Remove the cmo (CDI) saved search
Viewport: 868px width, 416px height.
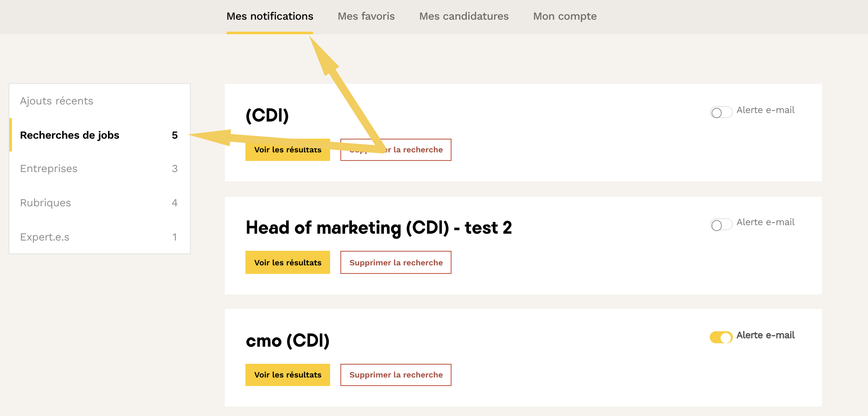tap(396, 375)
